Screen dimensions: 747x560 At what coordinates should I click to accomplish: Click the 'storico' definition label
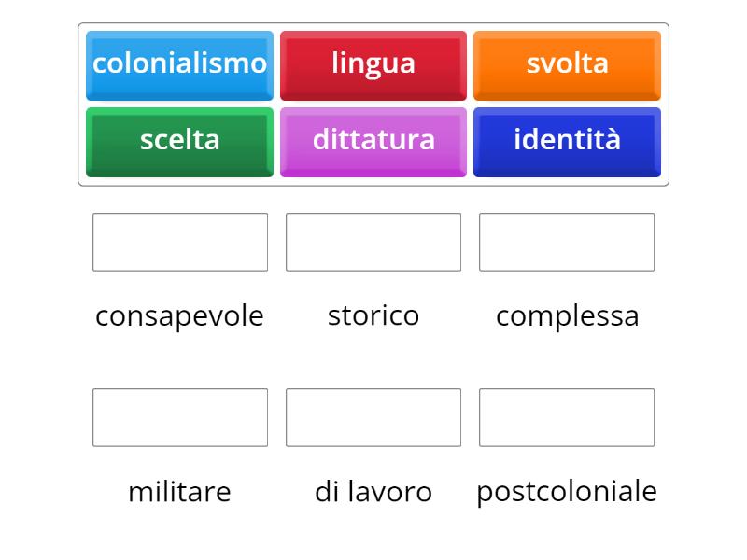(x=373, y=315)
